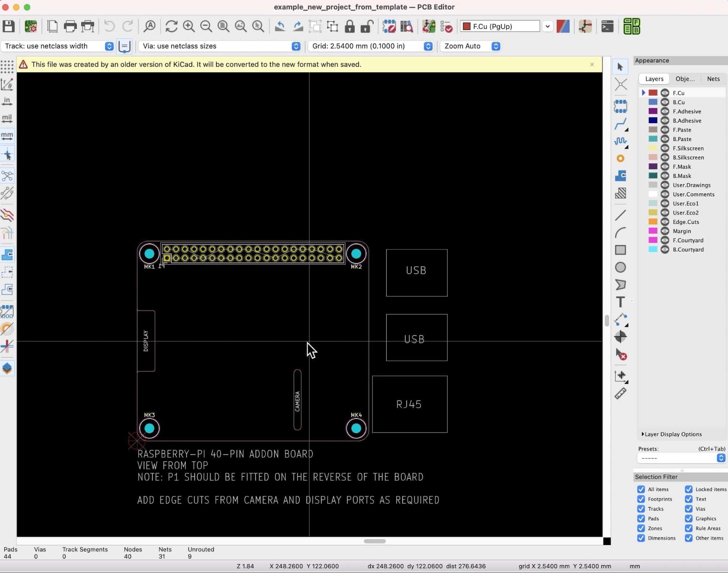Viewport: 728px width, 573px height.
Task: Toggle B.Cu layer visibility
Action: (x=665, y=102)
